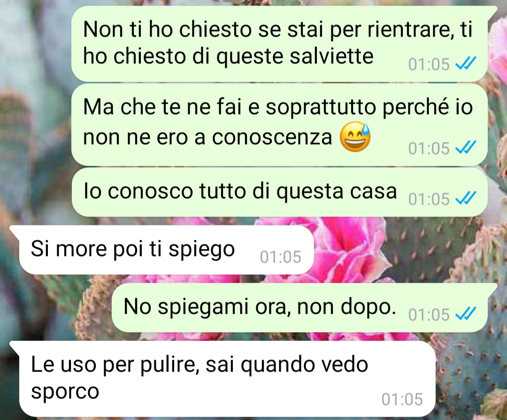507x420 pixels.
Task: Select the 'No spiegami ora, non dopo.' message
Action: (300, 308)
